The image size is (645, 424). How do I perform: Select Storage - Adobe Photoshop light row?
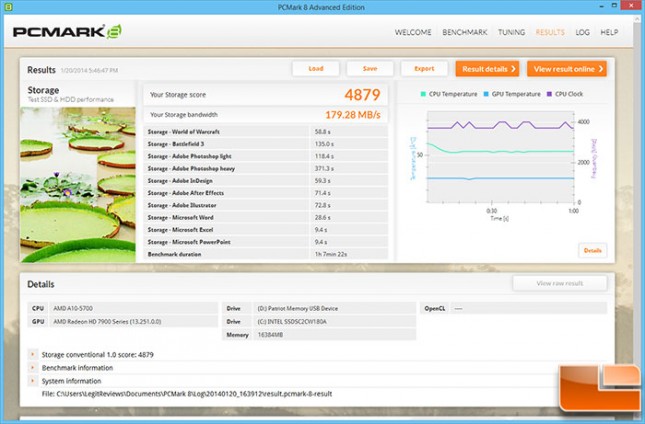point(266,156)
